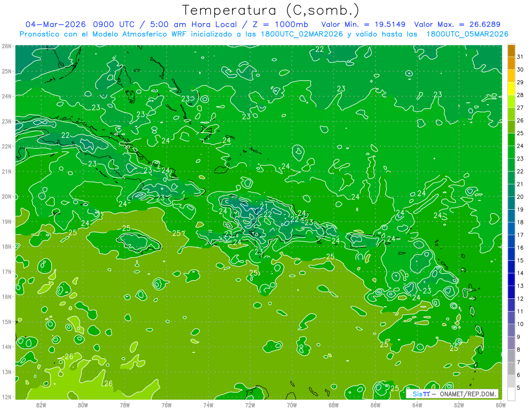Click the 22N latitude axis label
The width and height of the screenshot is (532, 411).
[x=7, y=146]
